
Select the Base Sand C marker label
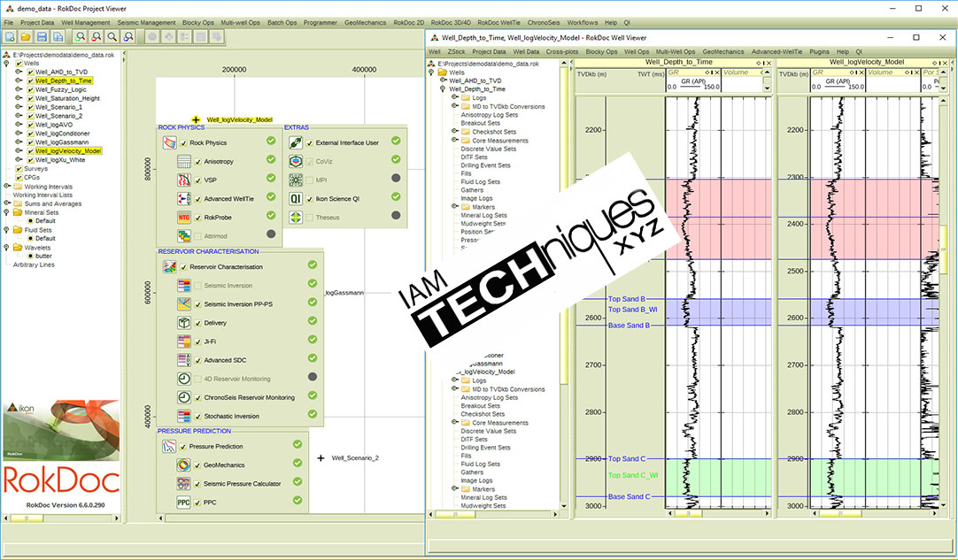pos(629,496)
